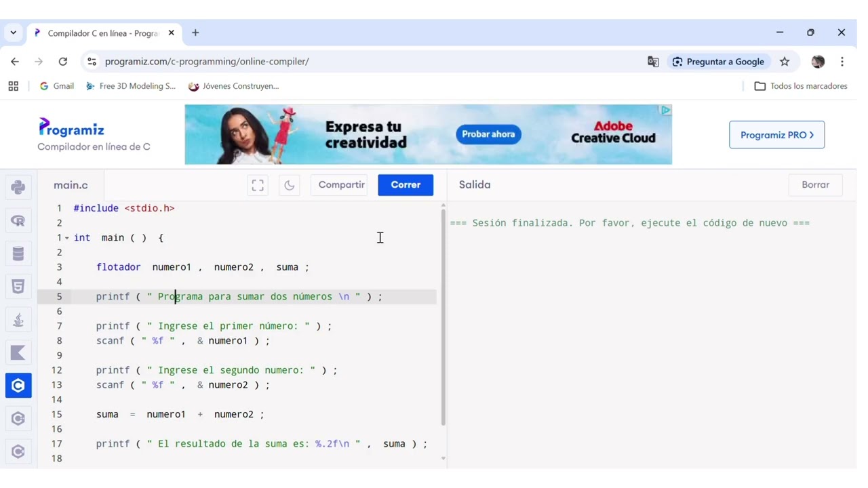Click the '#include <stdio.h>' line
This screenshot has width=868, height=488.
[124, 208]
